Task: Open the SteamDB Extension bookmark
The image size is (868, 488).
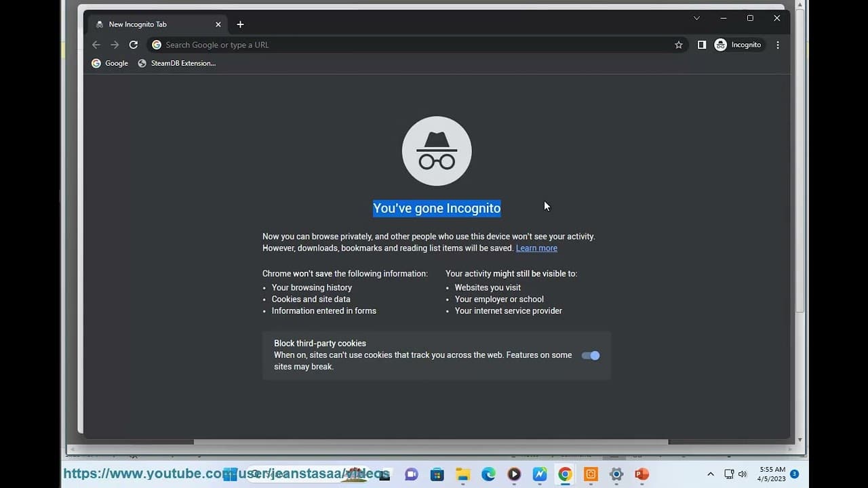Action: pos(177,63)
